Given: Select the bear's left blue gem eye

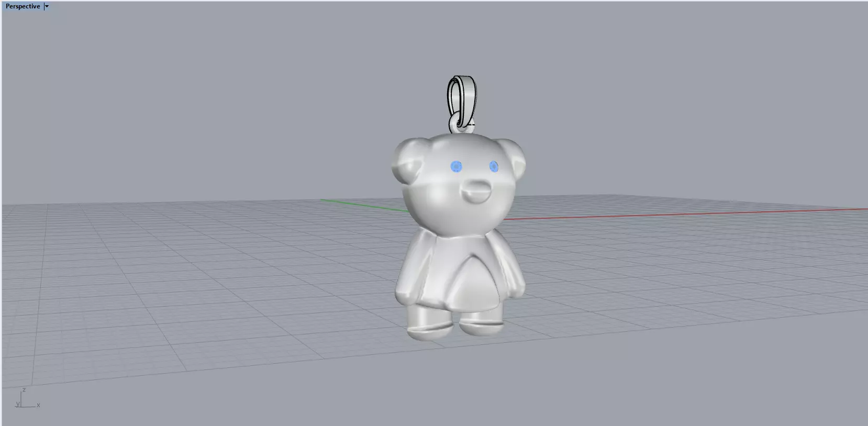Looking at the screenshot, I should click(457, 166).
